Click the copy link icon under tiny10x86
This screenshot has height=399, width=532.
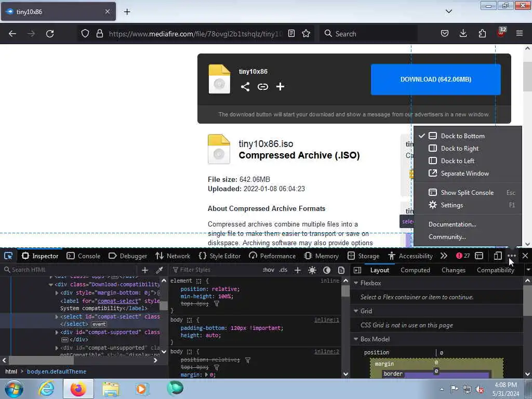[x=262, y=87]
